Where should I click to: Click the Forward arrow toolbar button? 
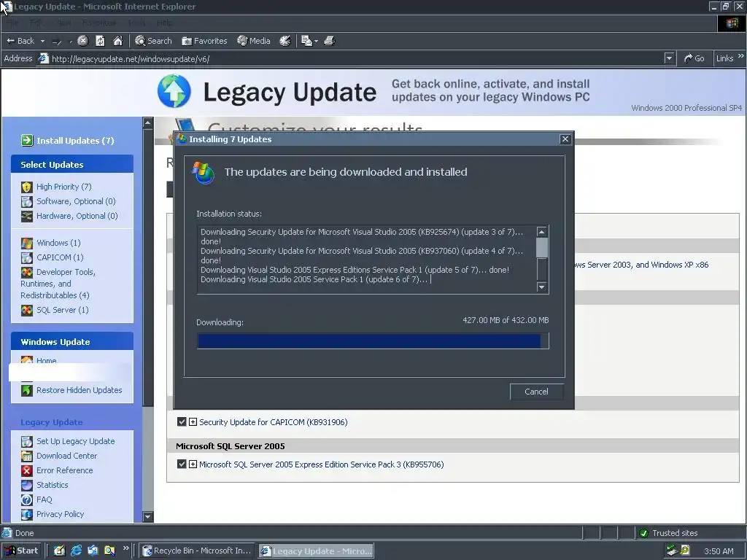click(57, 41)
